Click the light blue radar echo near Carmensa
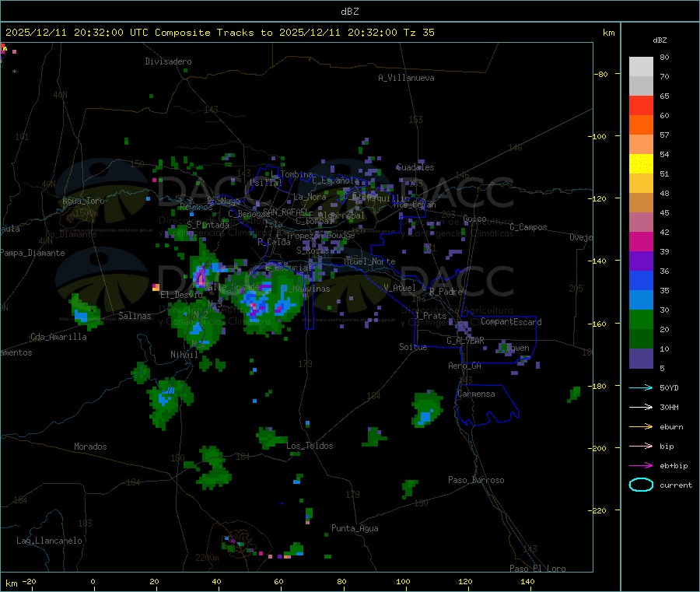 425,418
